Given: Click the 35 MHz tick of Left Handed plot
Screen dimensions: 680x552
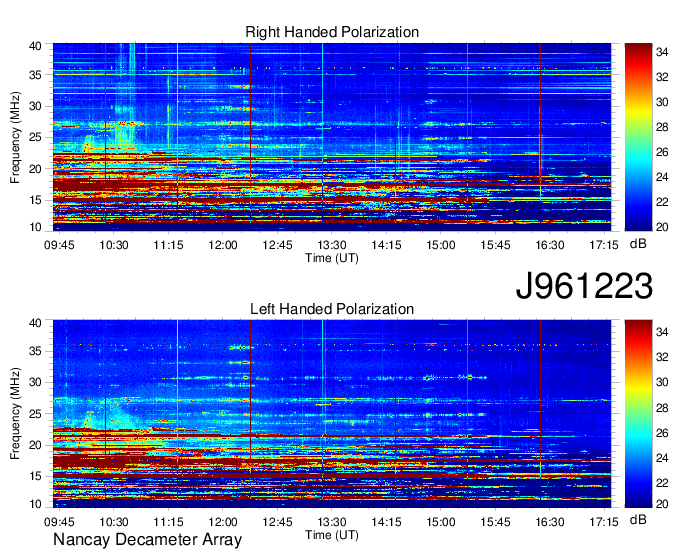Looking at the screenshot, I should pyautogui.click(x=35, y=351).
